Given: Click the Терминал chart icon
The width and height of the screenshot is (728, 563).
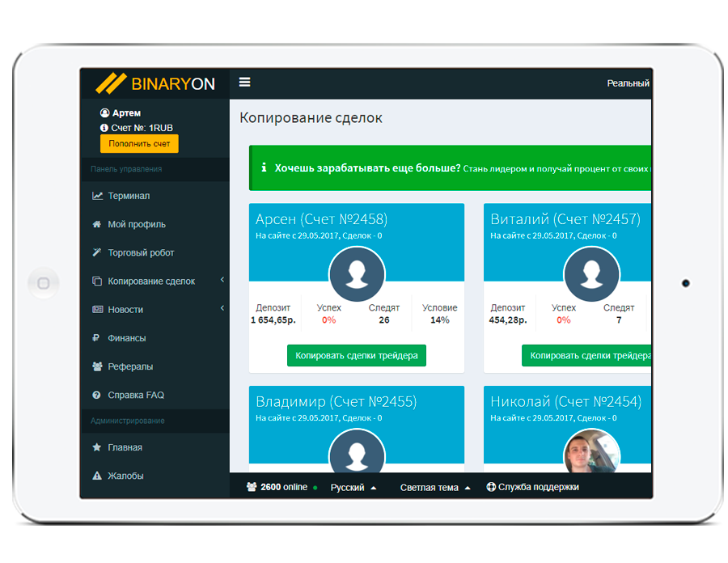Looking at the screenshot, I should click(x=98, y=196).
